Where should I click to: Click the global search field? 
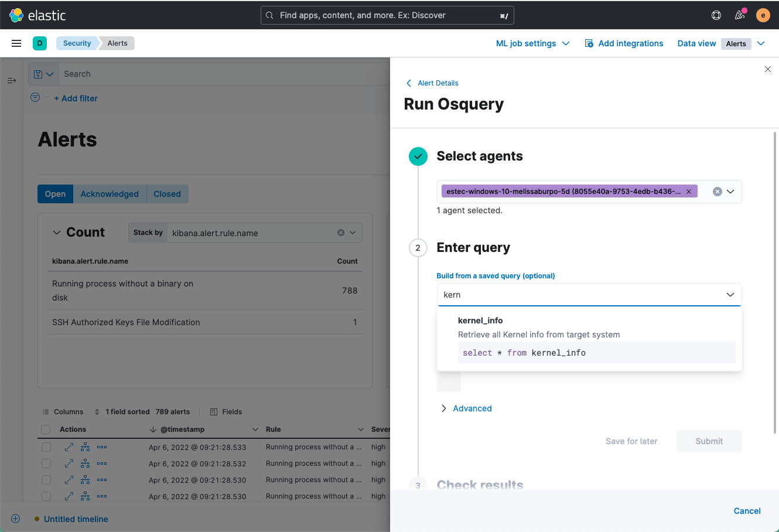pos(387,15)
